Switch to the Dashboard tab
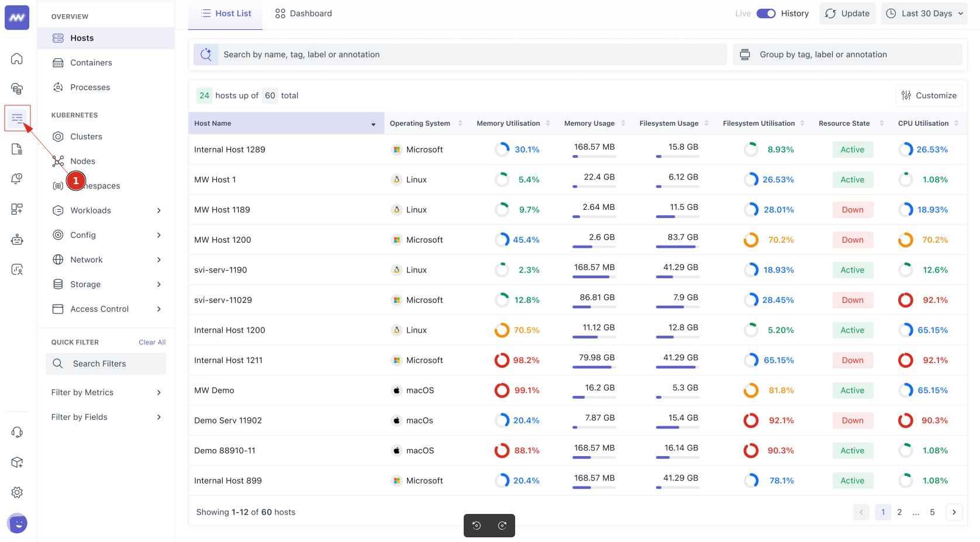980x542 pixels. click(x=303, y=13)
